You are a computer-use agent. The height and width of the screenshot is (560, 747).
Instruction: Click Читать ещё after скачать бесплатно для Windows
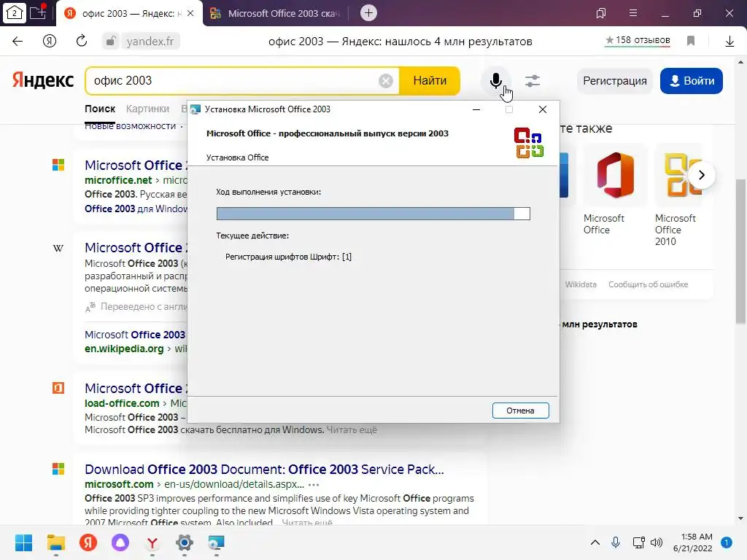352,429
